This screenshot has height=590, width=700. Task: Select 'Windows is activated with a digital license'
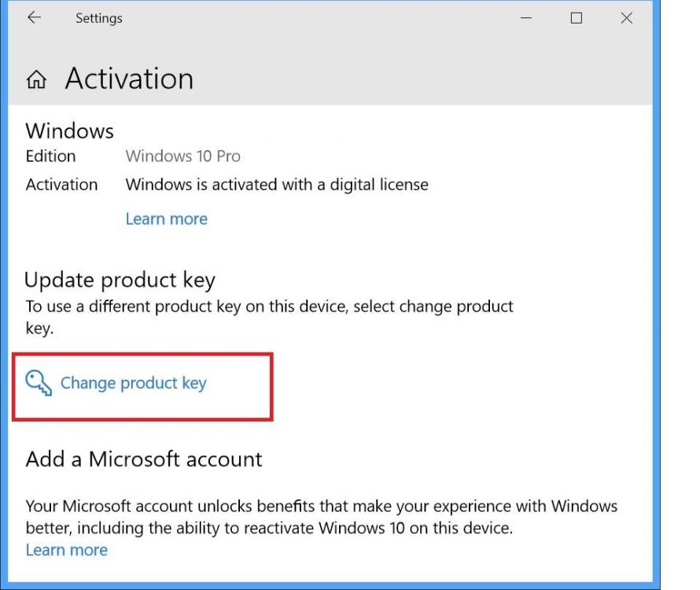tap(277, 184)
